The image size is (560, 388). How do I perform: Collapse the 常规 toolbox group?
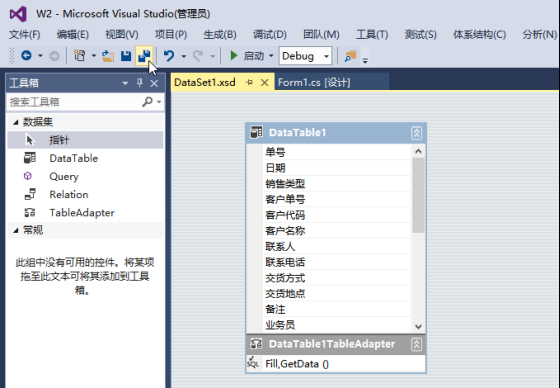click(x=16, y=230)
